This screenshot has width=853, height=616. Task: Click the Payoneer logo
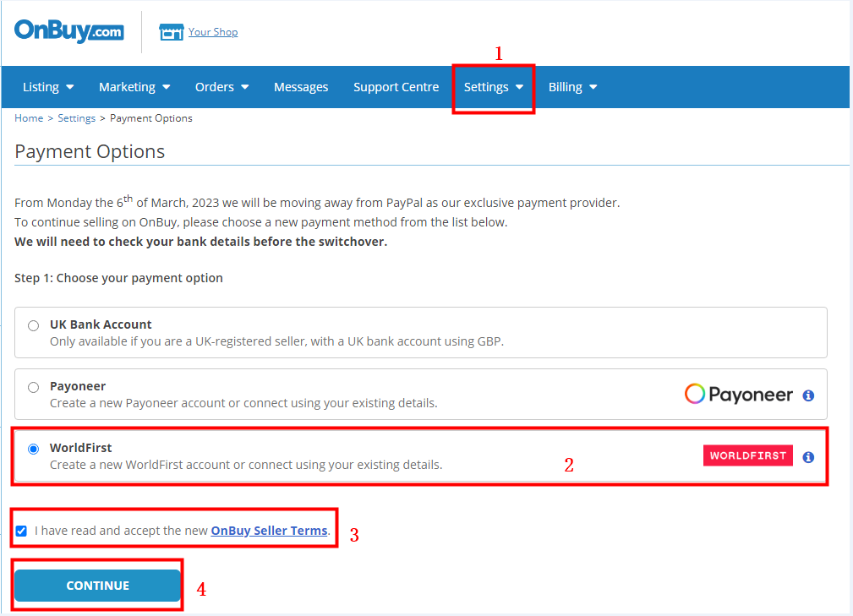click(739, 394)
